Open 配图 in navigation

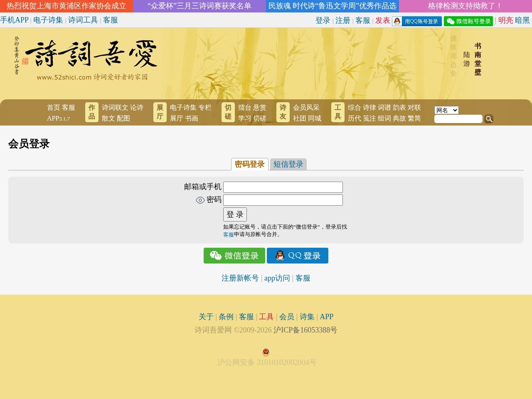[123, 118]
